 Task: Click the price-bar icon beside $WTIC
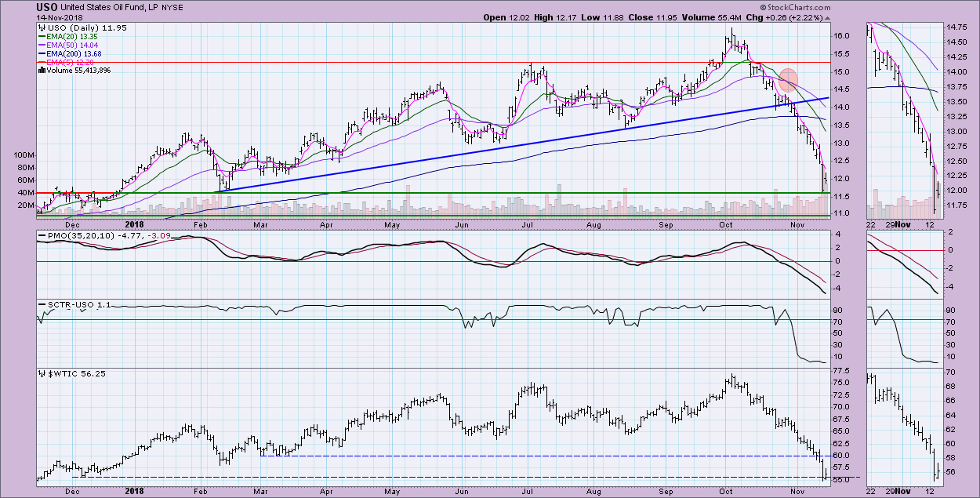[40, 374]
